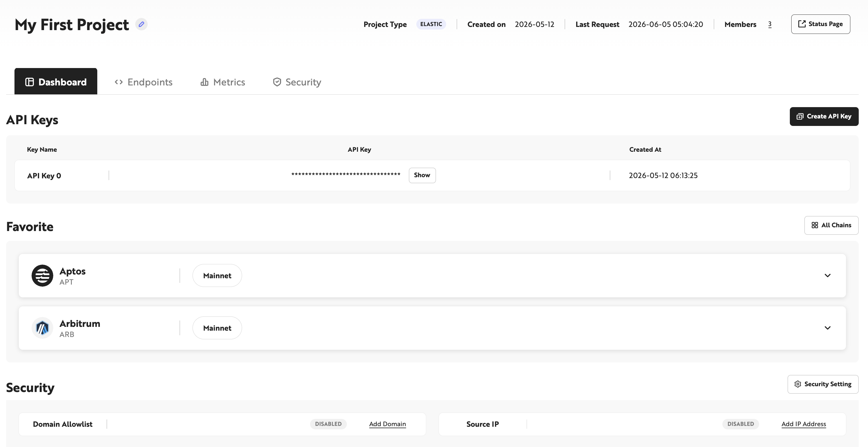Viewport: 868px width, 447px height.
Task: Switch to the Endpoints tab
Action: coord(143,82)
